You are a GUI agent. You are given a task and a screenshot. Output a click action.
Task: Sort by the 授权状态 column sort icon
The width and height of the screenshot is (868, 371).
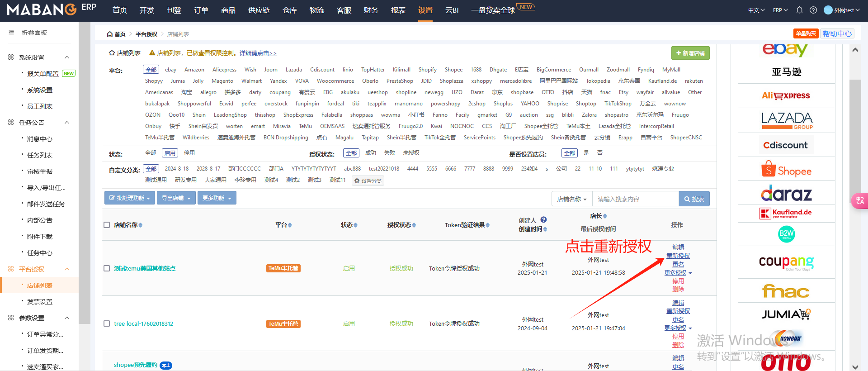(414, 225)
